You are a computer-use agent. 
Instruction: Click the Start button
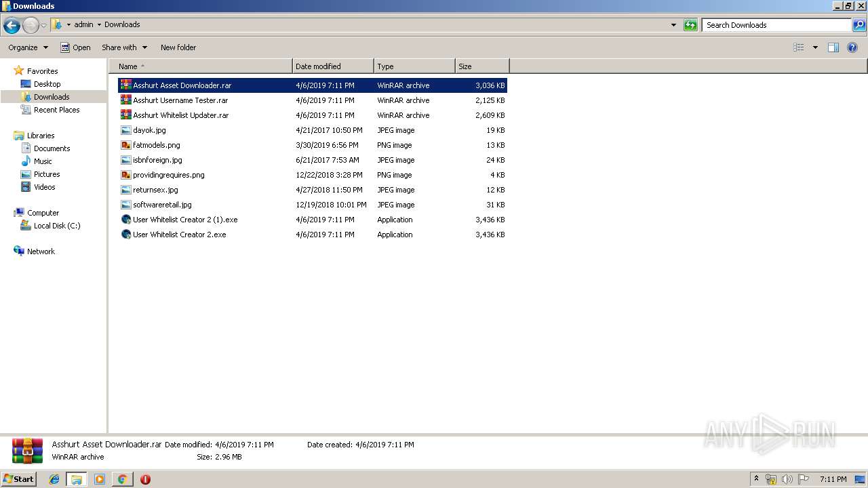[x=19, y=479]
